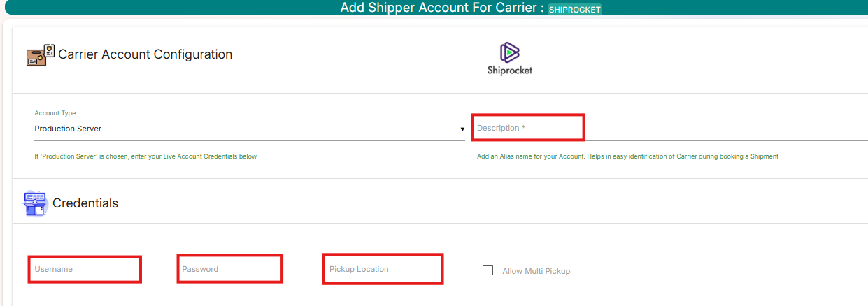Screen dimensions: 868x306
Task: Click the SHIPROCKET carrier badge in header
Action: point(574,9)
